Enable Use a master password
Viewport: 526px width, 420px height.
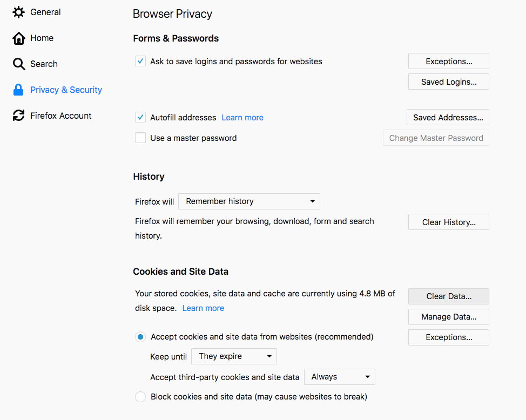pos(140,138)
